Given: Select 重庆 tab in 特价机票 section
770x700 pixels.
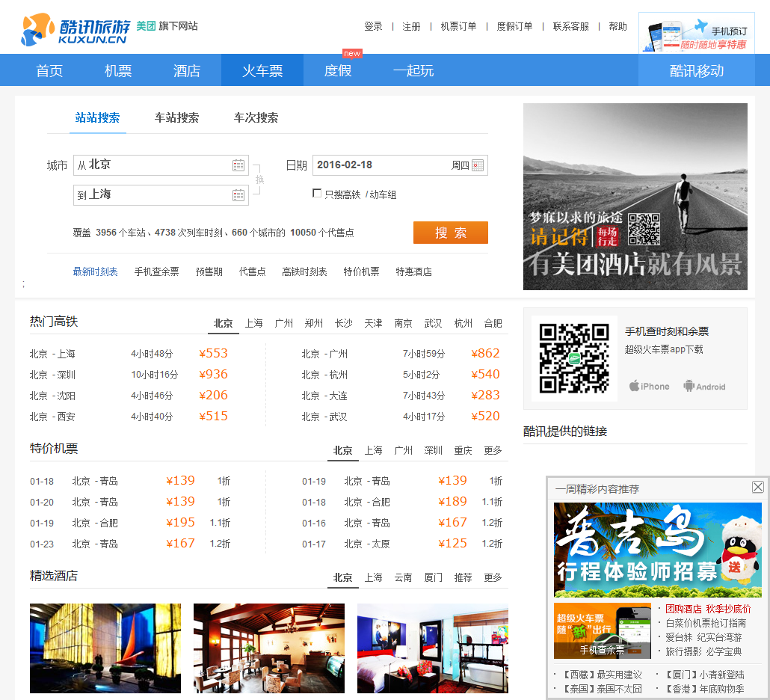Looking at the screenshot, I should pyautogui.click(x=463, y=450).
